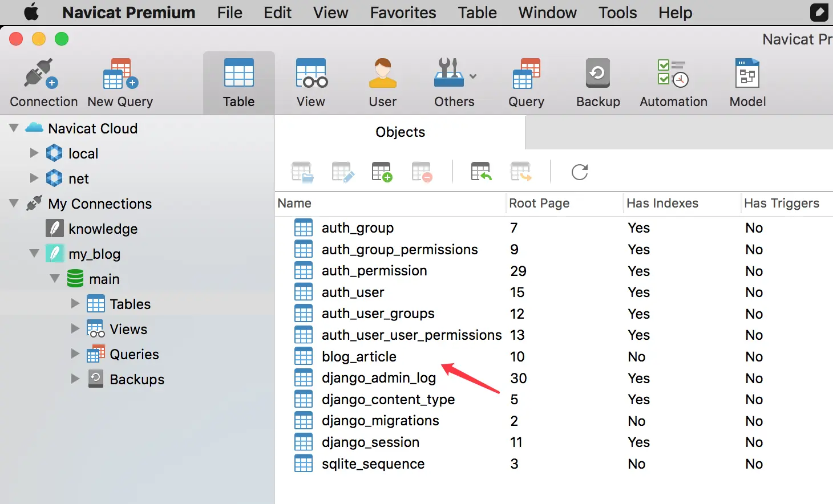833x504 pixels.
Task: Select the Table toolbar button
Action: tap(239, 83)
